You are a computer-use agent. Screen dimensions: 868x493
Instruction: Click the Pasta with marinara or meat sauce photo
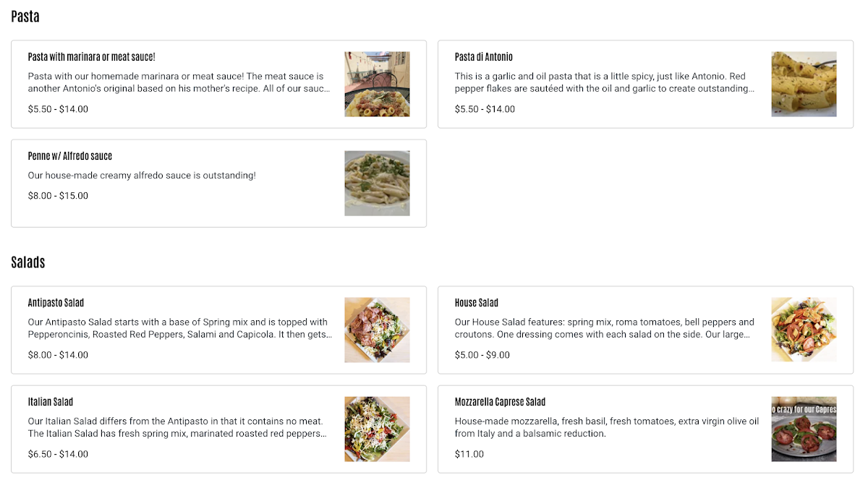[x=377, y=84]
